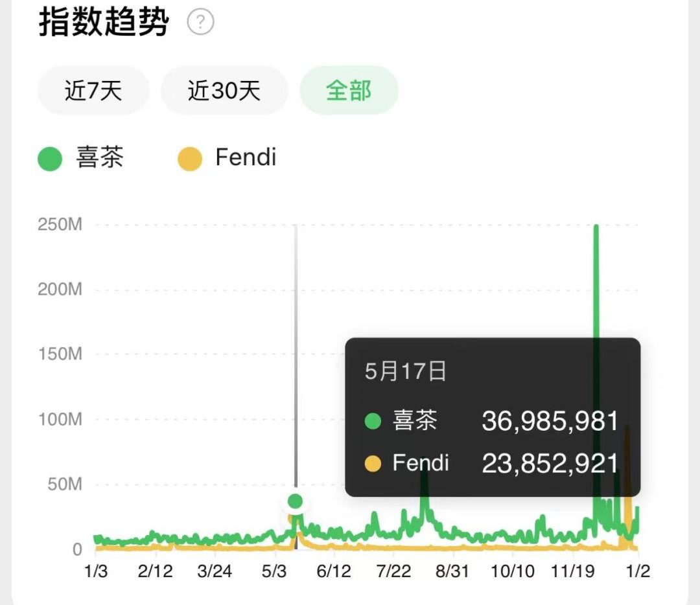This screenshot has width=700, height=605.
Task: Switch to the 全部 time range
Action: click(x=349, y=91)
